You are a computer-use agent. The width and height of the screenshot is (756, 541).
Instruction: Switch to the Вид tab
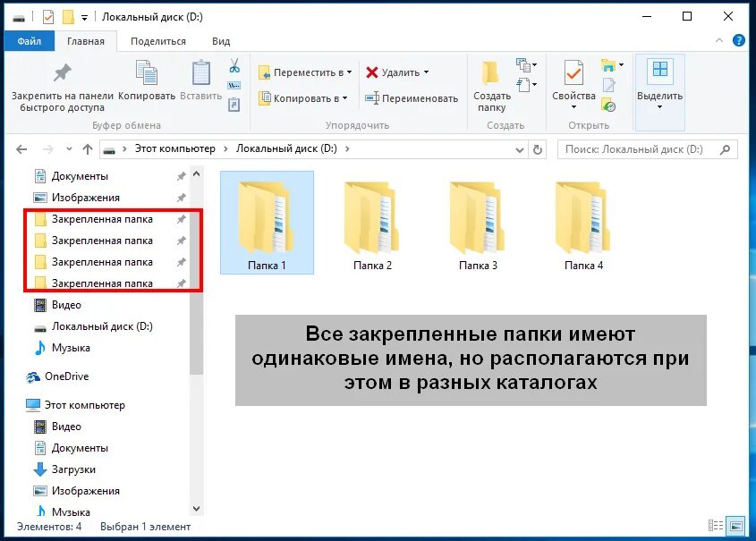click(221, 41)
